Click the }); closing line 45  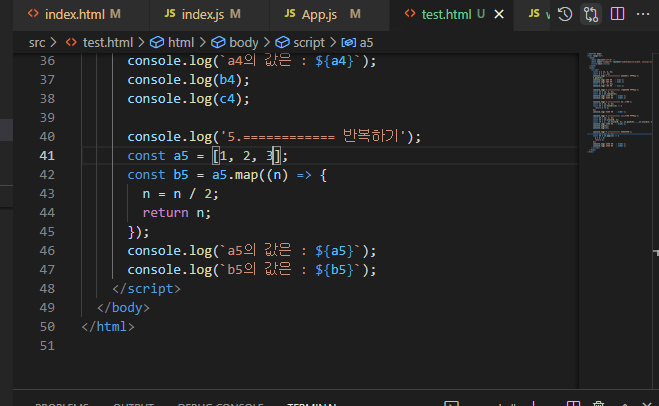tap(138, 232)
